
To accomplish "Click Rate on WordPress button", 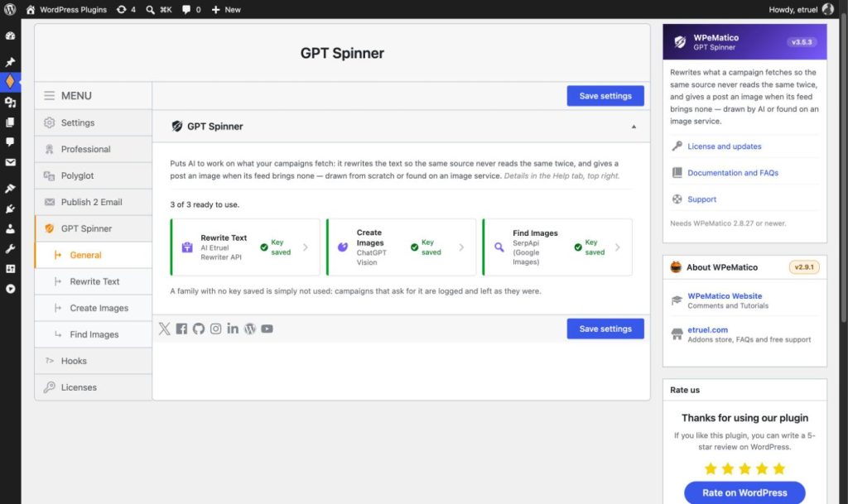I will (744, 492).
